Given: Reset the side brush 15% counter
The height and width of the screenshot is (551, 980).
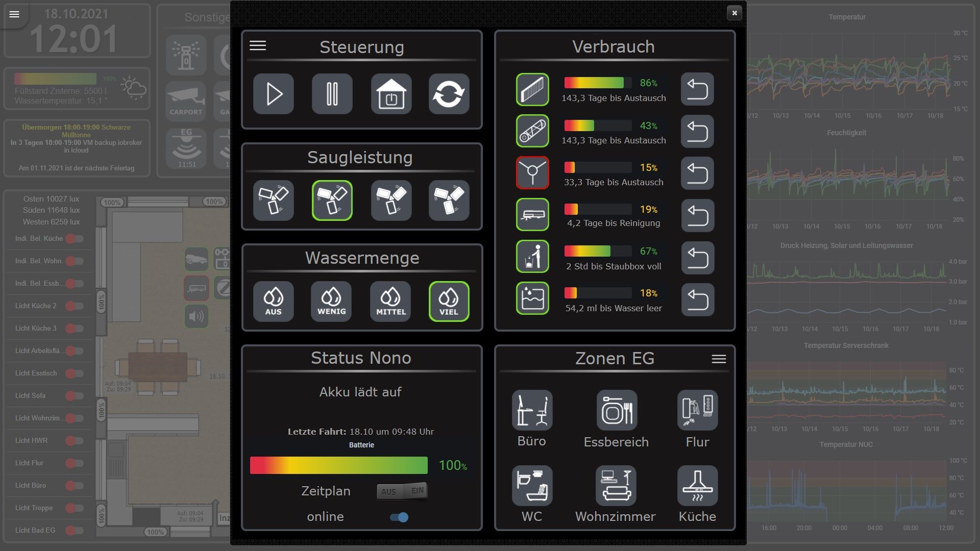Looking at the screenshot, I should point(697,173).
